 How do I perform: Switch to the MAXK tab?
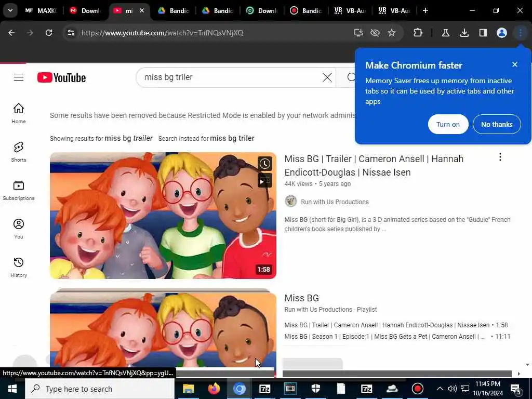tap(41, 10)
